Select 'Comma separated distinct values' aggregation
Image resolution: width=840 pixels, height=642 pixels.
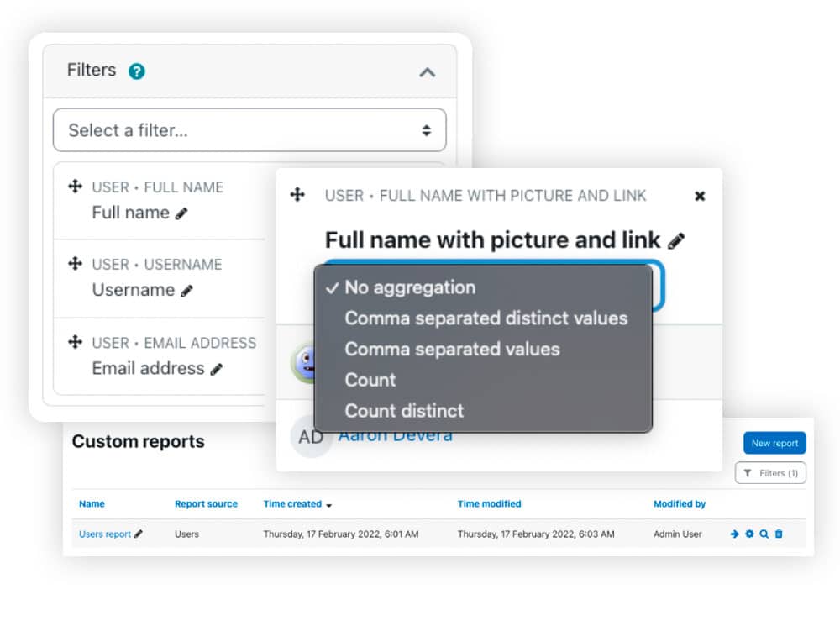[486, 318]
